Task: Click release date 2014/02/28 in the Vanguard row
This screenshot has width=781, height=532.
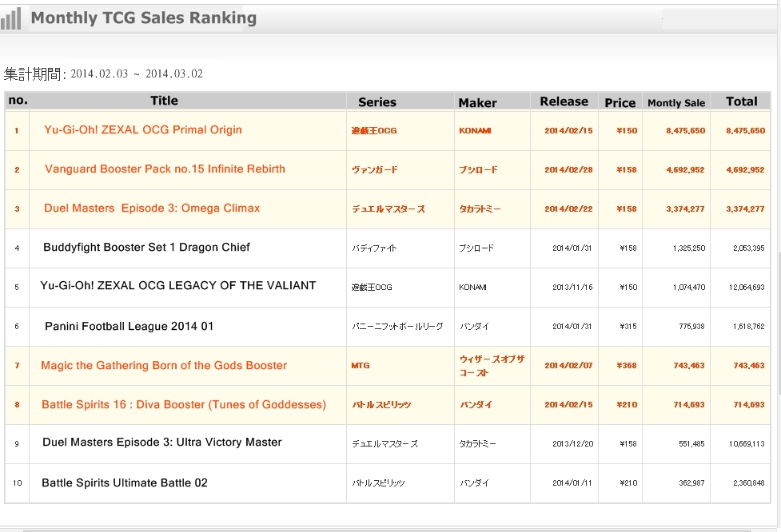Action: point(568,169)
